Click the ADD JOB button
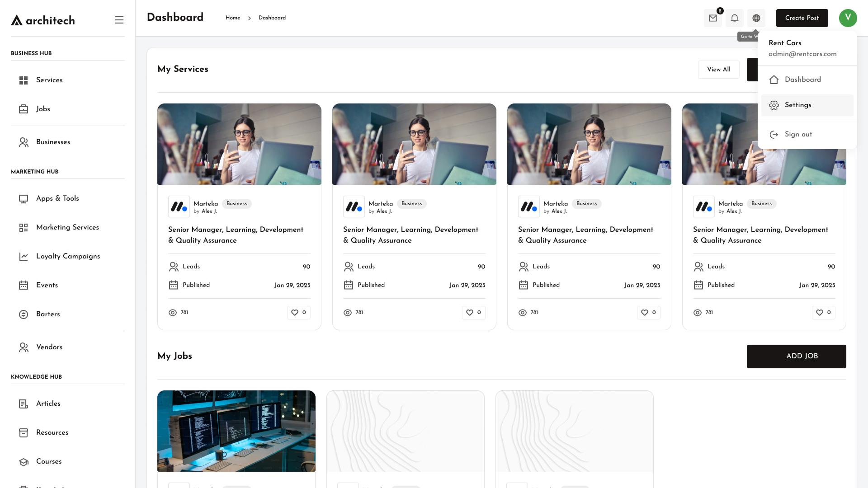 796,357
